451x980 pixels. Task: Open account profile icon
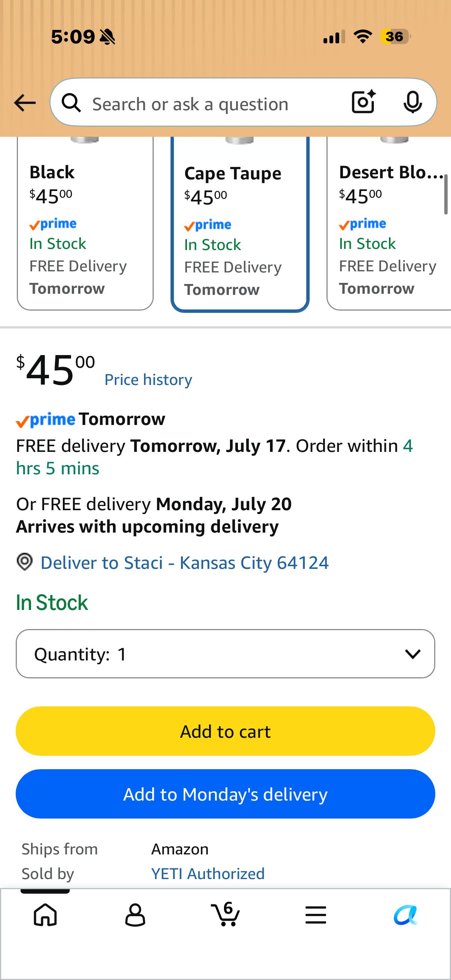(135, 915)
